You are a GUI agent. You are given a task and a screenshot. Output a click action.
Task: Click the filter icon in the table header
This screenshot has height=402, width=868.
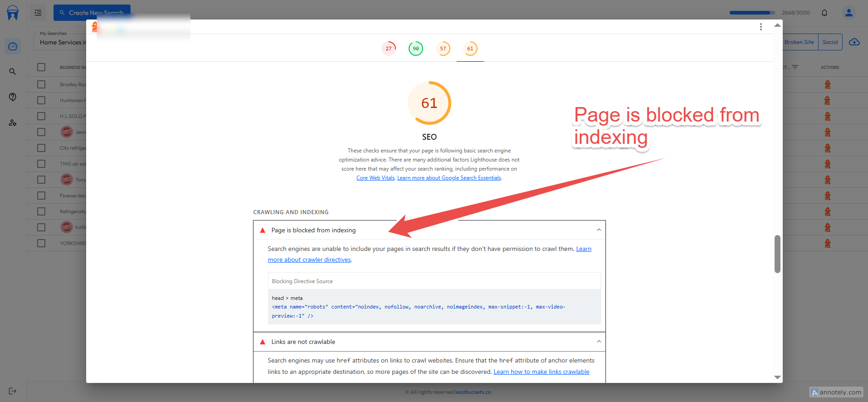(x=795, y=67)
